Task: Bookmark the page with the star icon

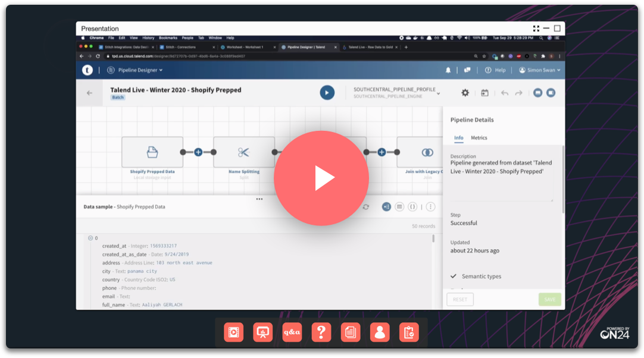Action: (x=484, y=56)
